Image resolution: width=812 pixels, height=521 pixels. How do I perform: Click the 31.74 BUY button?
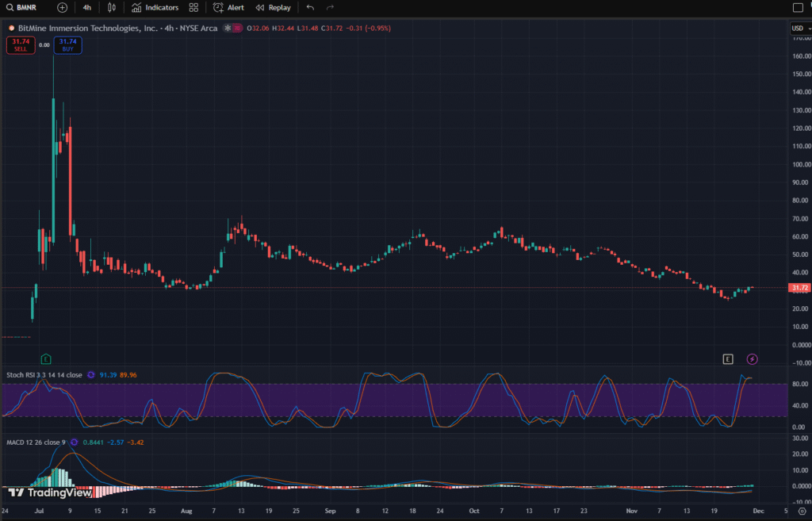point(67,45)
